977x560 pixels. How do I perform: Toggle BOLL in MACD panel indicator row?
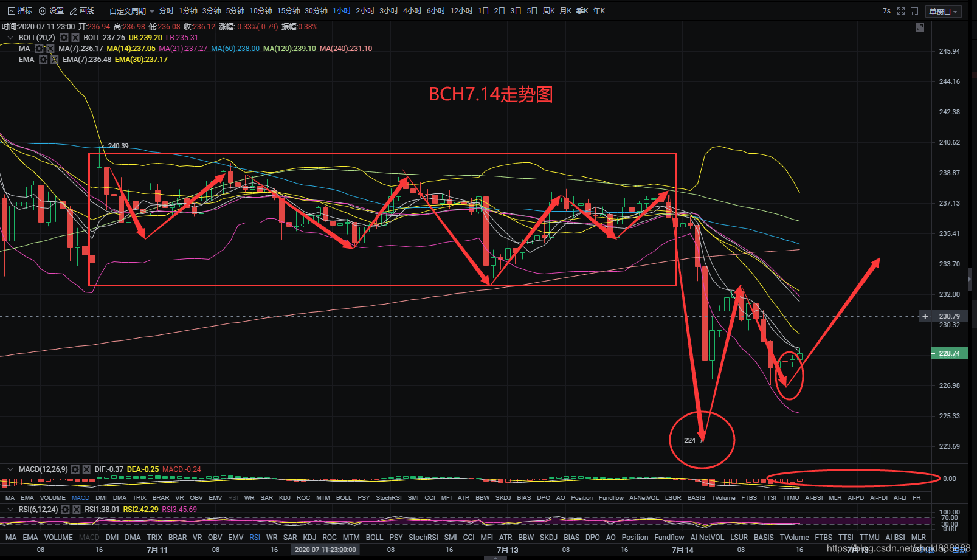(344, 498)
